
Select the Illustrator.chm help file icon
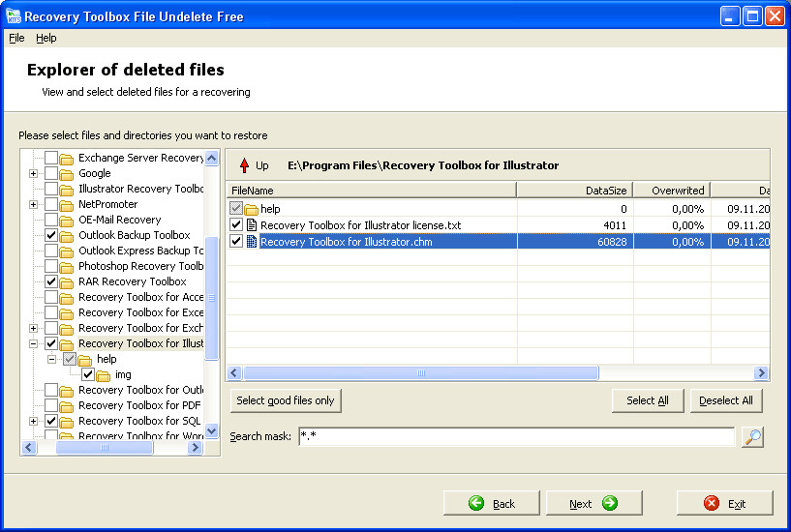pyautogui.click(x=251, y=242)
